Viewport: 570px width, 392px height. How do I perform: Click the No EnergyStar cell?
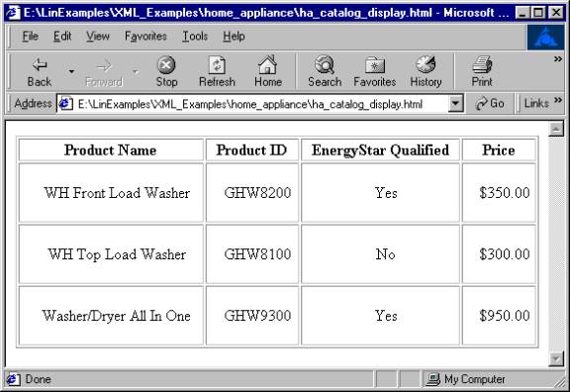point(381,254)
